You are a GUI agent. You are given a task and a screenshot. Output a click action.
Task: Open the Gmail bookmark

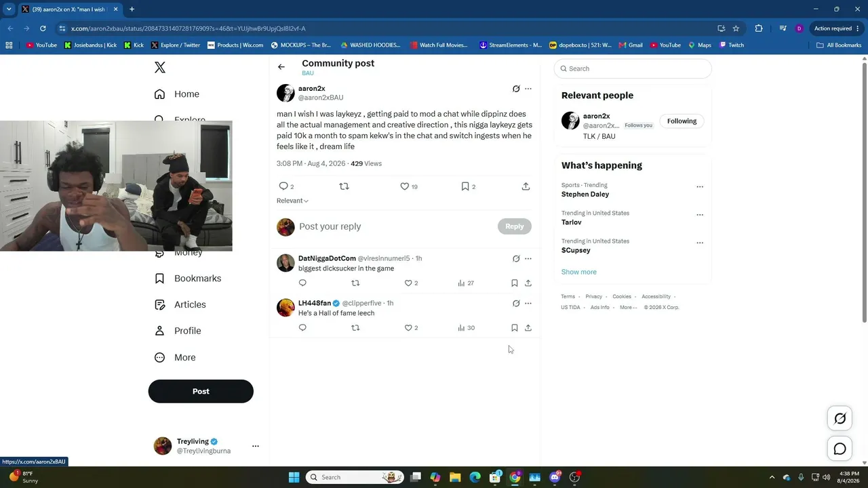coord(630,45)
